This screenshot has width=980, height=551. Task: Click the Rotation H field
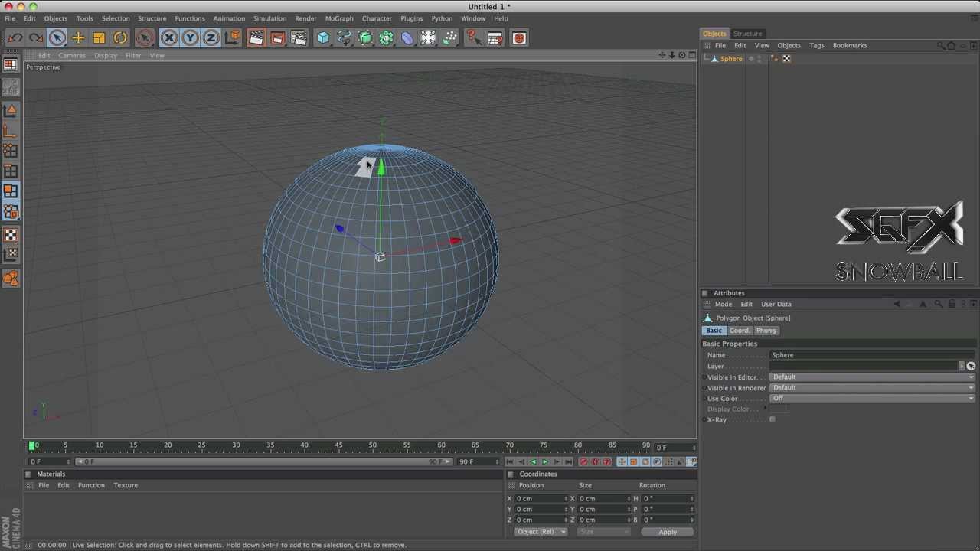tap(668, 499)
